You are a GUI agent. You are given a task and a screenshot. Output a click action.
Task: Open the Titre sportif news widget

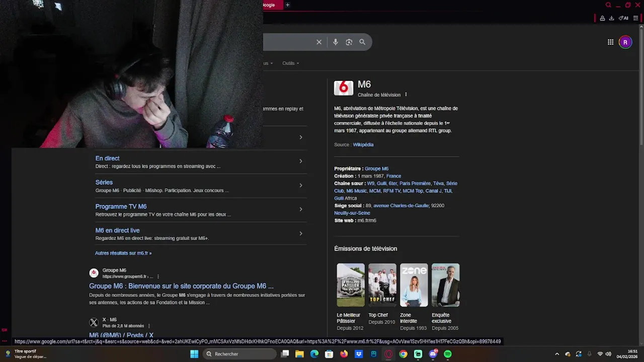[x=26, y=354]
